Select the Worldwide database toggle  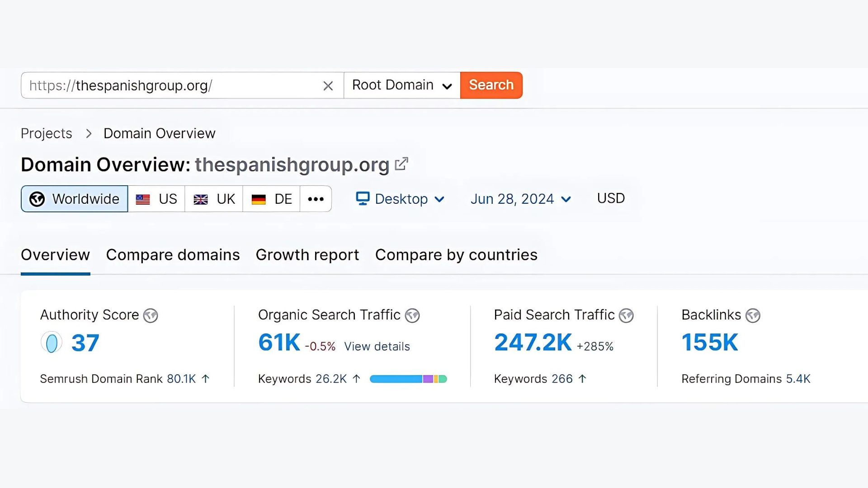[x=75, y=199]
